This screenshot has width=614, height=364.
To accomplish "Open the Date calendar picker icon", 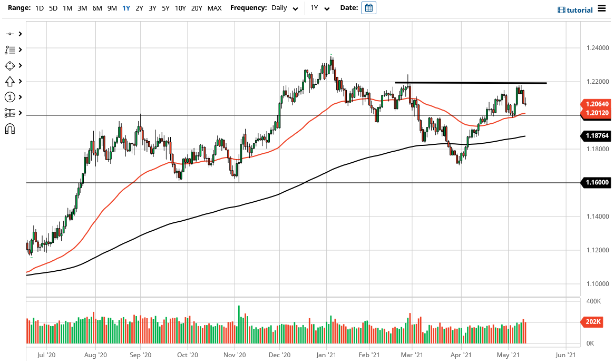I will coord(368,7).
